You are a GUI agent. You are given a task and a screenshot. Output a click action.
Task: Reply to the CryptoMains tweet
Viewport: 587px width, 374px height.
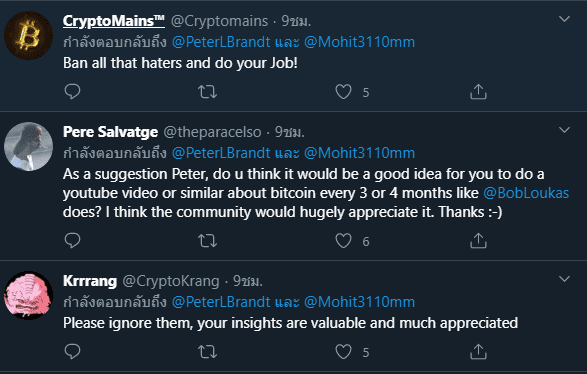72,91
